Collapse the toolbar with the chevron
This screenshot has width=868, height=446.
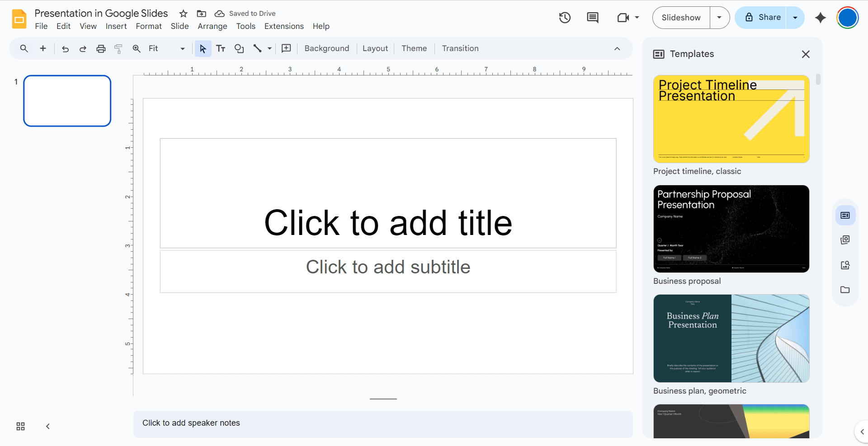(x=617, y=48)
